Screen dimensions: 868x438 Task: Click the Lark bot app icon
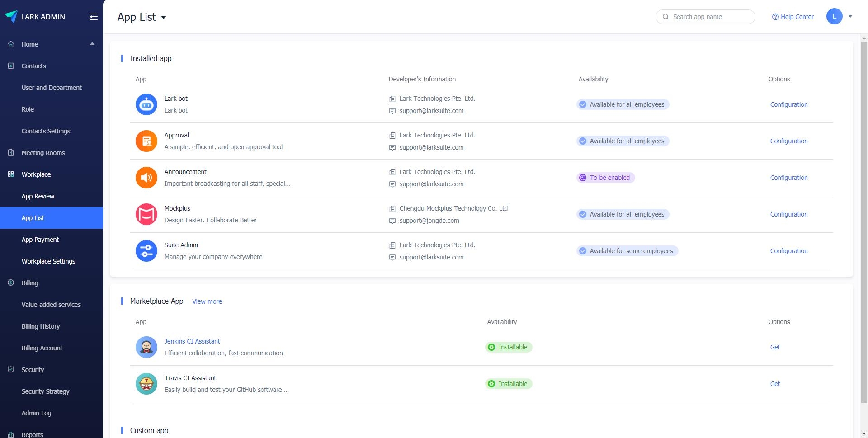coord(146,104)
